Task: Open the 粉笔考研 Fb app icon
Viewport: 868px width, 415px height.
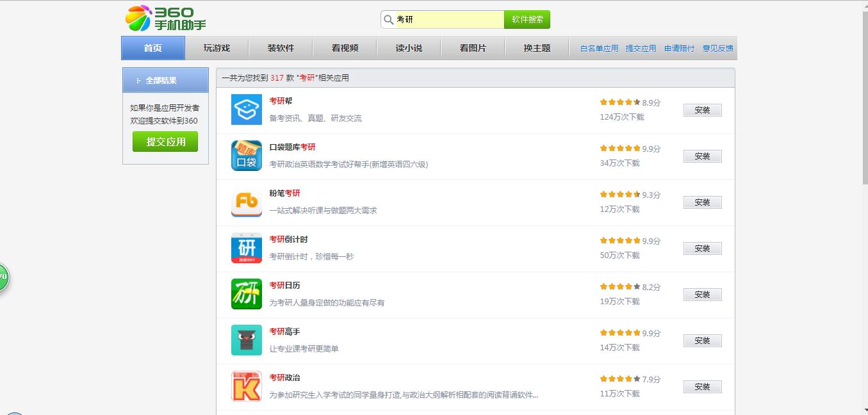Action: pos(247,202)
